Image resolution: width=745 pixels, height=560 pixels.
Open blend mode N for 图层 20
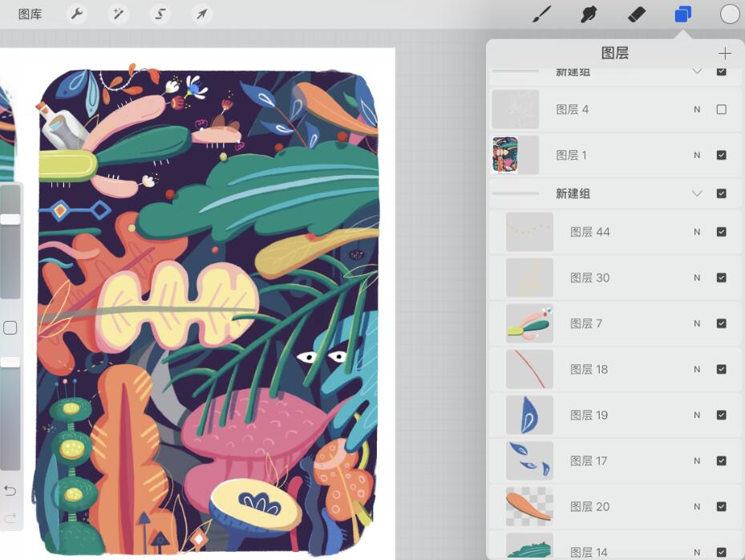(697, 507)
